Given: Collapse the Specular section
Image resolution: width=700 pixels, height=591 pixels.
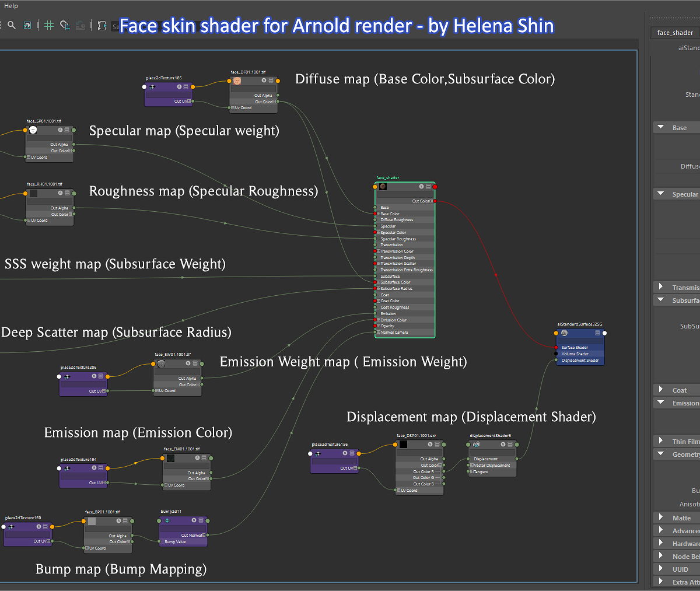Looking at the screenshot, I should click(661, 194).
